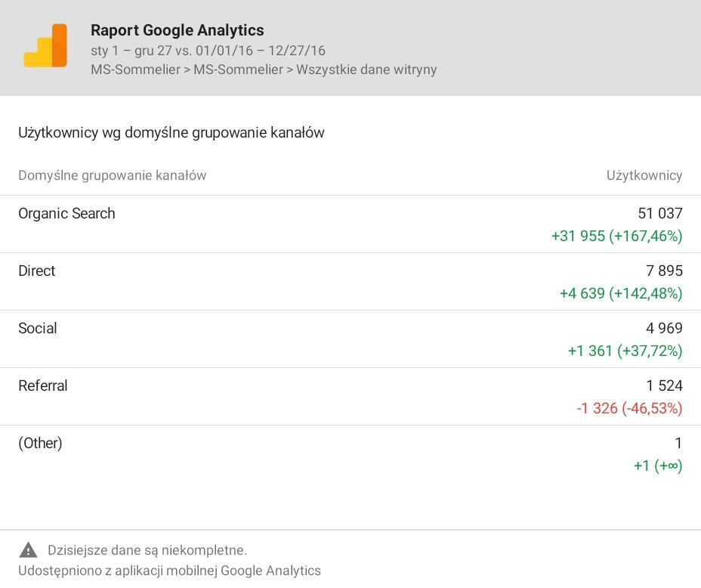Select the Direct channel row
Viewport: 701px width, 588px height.
(x=36, y=271)
